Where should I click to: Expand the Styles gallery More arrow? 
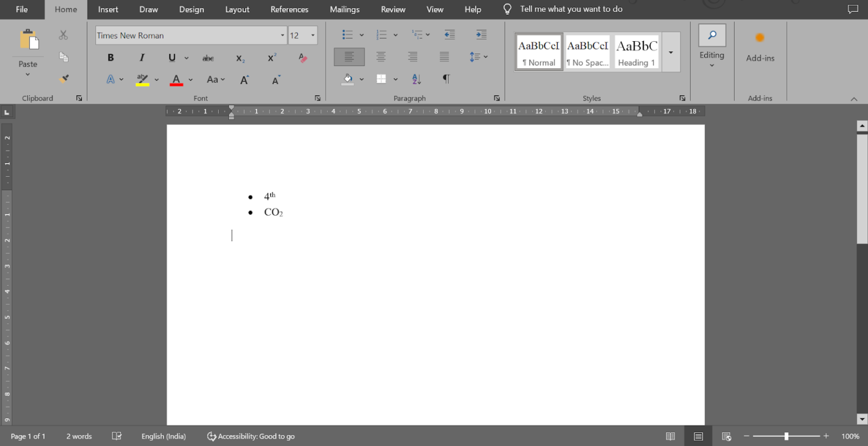(671, 53)
